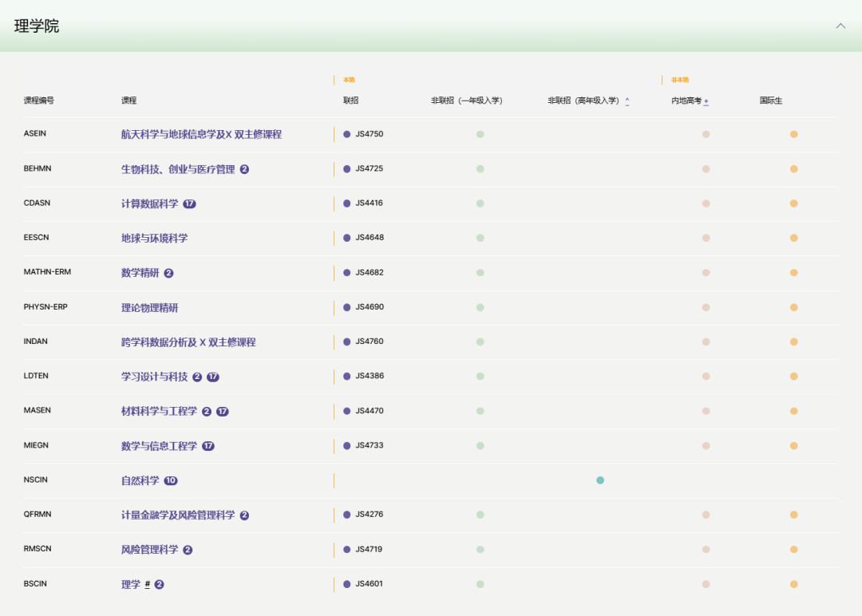Click the 联招 column header
This screenshot has width=862, height=616.
(x=350, y=101)
